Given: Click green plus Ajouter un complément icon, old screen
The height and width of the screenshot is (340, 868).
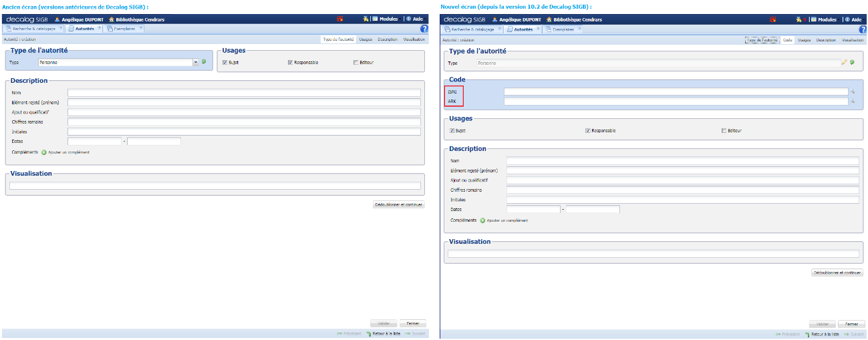Looking at the screenshot, I should (x=44, y=152).
